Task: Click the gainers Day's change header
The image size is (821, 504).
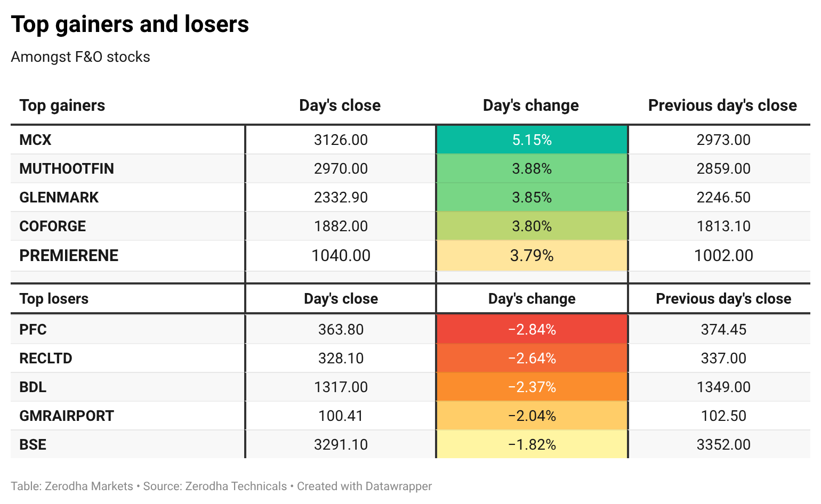Action: pos(531,105)
